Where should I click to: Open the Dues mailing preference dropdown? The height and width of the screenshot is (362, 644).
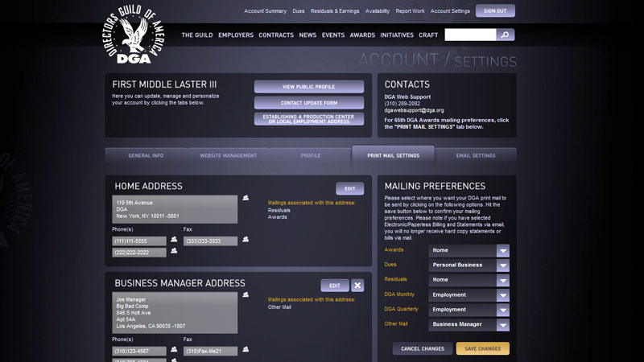(x=503, y=265)
